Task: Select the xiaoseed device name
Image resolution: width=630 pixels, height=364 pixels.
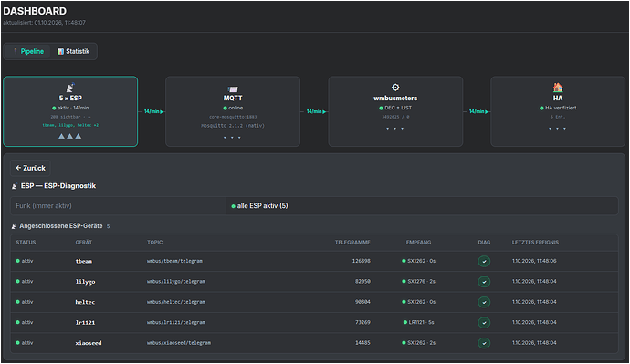Action: coord(89,343)
